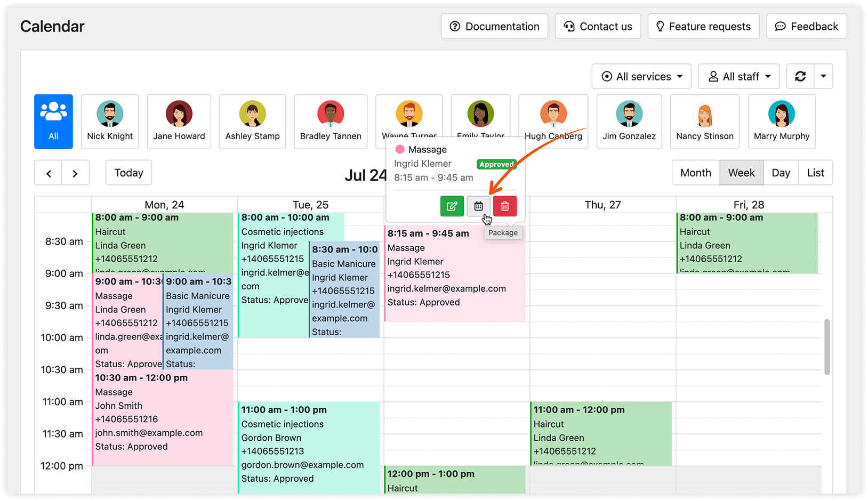Open the All services dropdown
Viewport: 868px width, 501px height.
pyautogui.click(x=641, y=76)
